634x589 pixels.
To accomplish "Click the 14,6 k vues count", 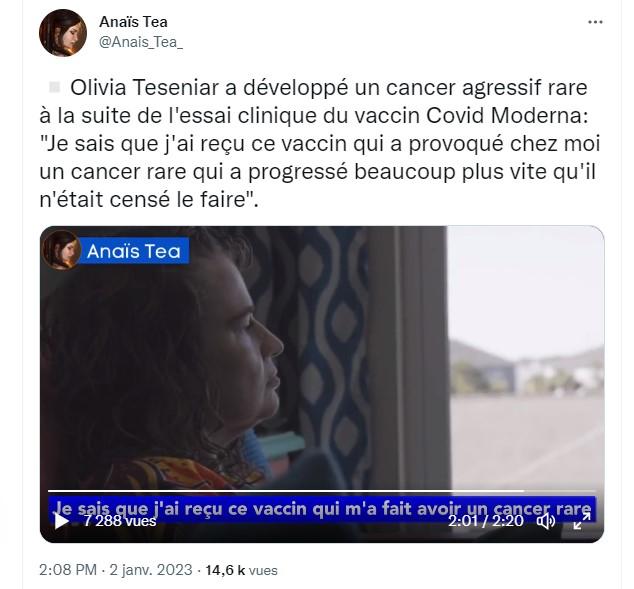I will coord(241,570).
